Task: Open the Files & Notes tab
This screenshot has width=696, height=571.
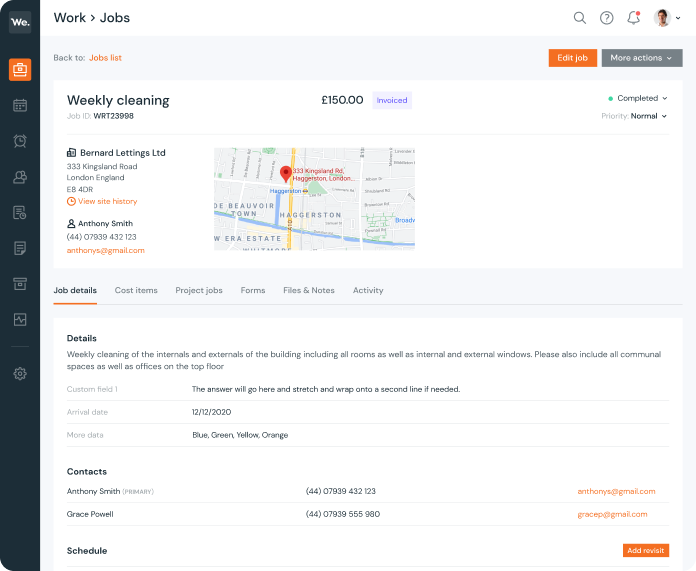Action: point(309,290)
